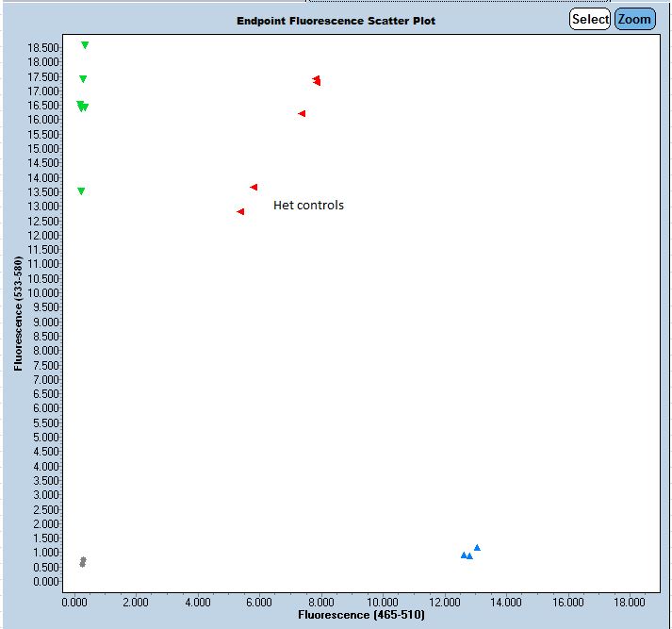Click the green marker cluster near 16.500
Screen dimensions: 672x629
82,107
